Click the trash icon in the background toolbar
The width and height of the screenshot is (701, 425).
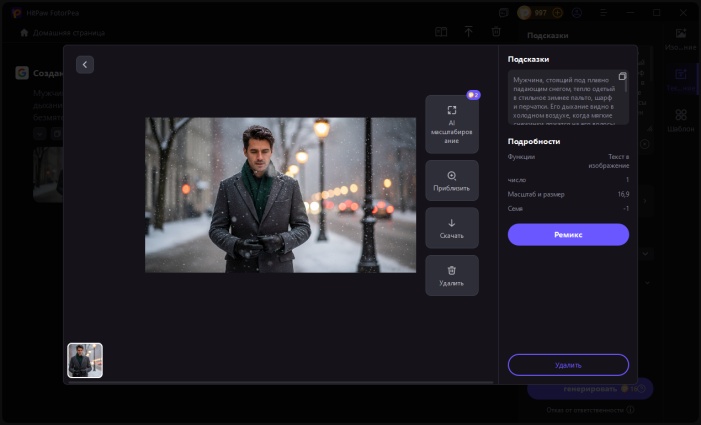pos(496,32)
